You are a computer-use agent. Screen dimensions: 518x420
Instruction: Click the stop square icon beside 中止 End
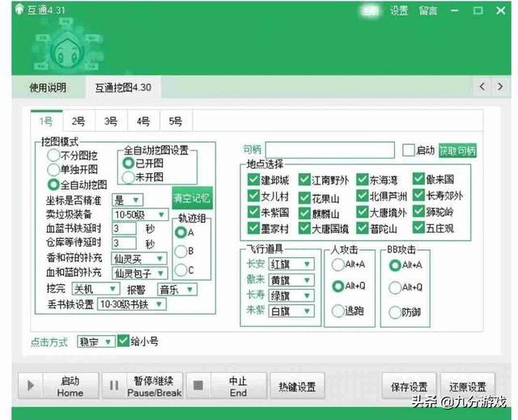197,385
